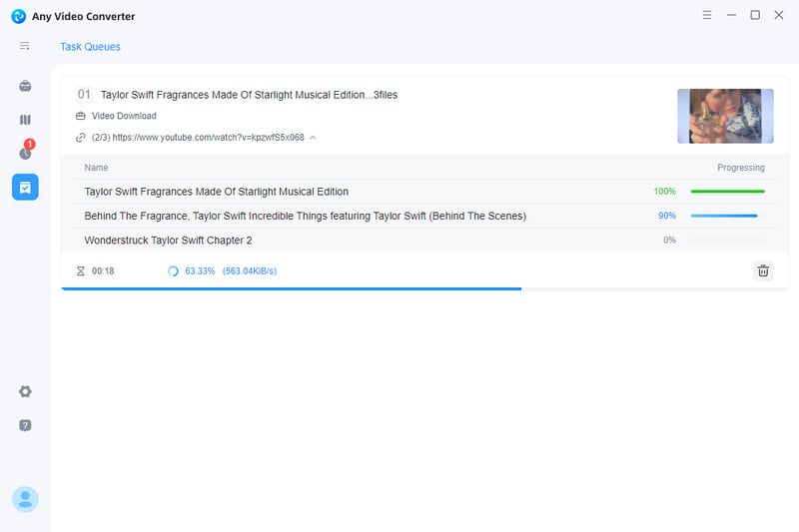
Task: Click the task number 01
Action: (x=84, y=95)
